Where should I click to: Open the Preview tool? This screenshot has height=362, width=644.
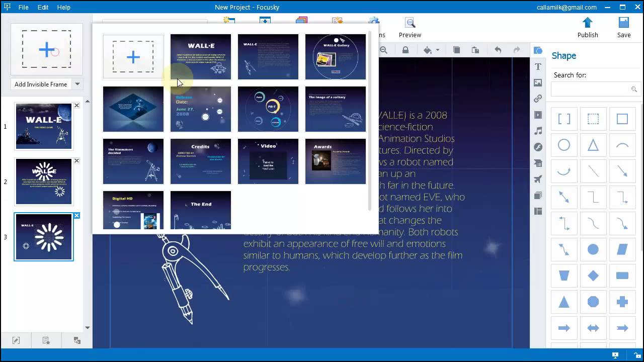point(410,28)
